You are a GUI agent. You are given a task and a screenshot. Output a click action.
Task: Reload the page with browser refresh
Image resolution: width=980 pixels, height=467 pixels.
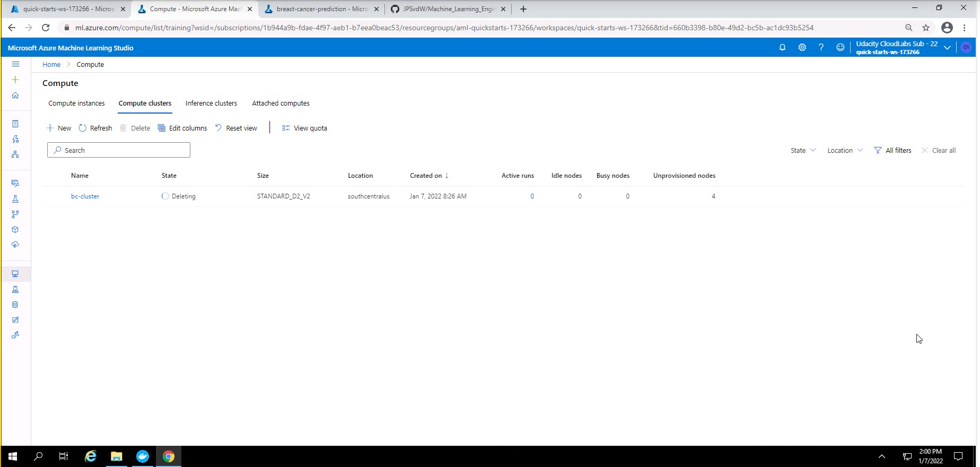click(46, 28)
